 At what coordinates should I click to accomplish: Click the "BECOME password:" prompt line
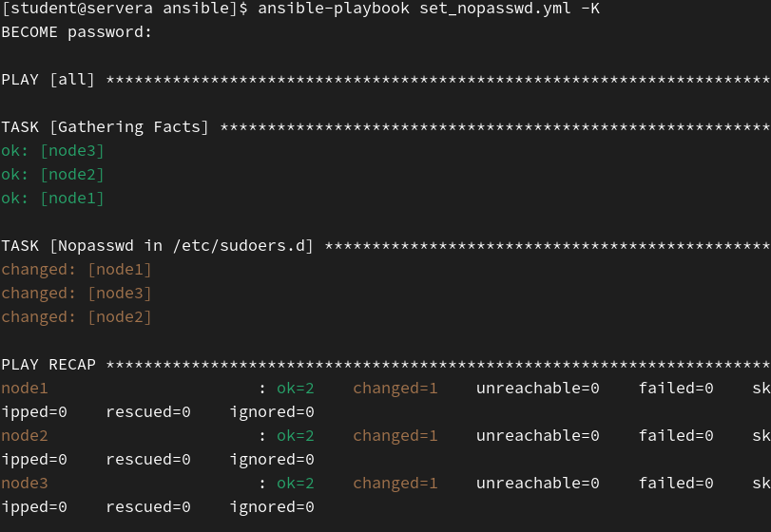(77, 32)
